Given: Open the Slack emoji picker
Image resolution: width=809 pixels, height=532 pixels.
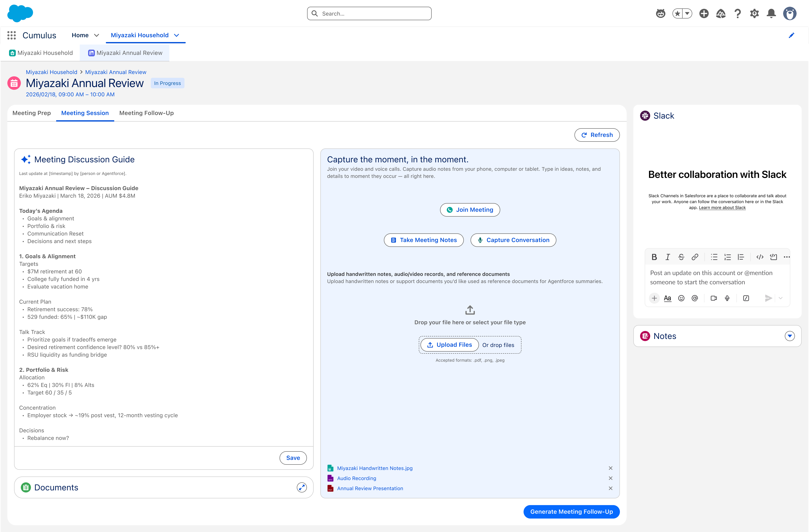Looking at the screenshot, I should pyautogui.click(x=681, y=298).
